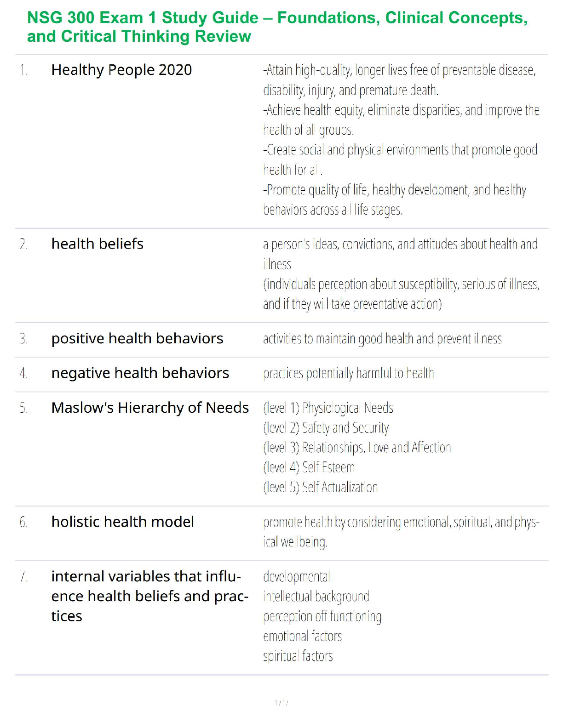Click the "spiritual factors" line
563x728 pixels.
pyautogui.click(x=298, y=656)
